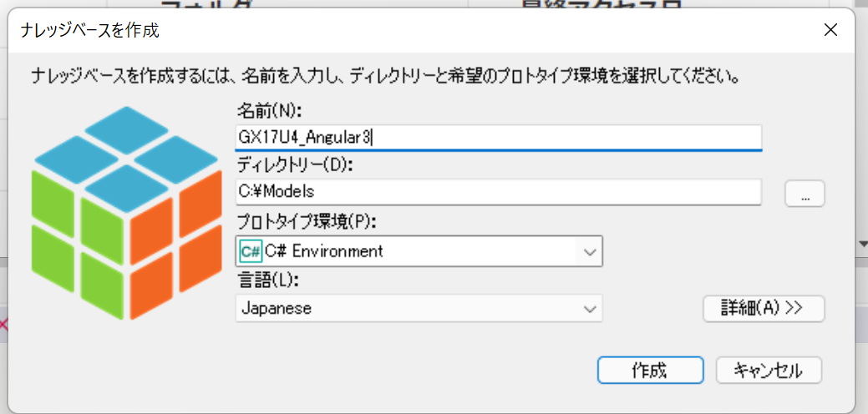Click the directory field showing C:¥Models

coord(498,192)
